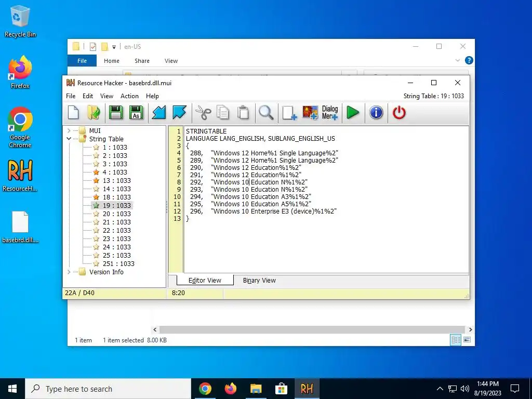Select string table entry 23 : 1033

116,238
